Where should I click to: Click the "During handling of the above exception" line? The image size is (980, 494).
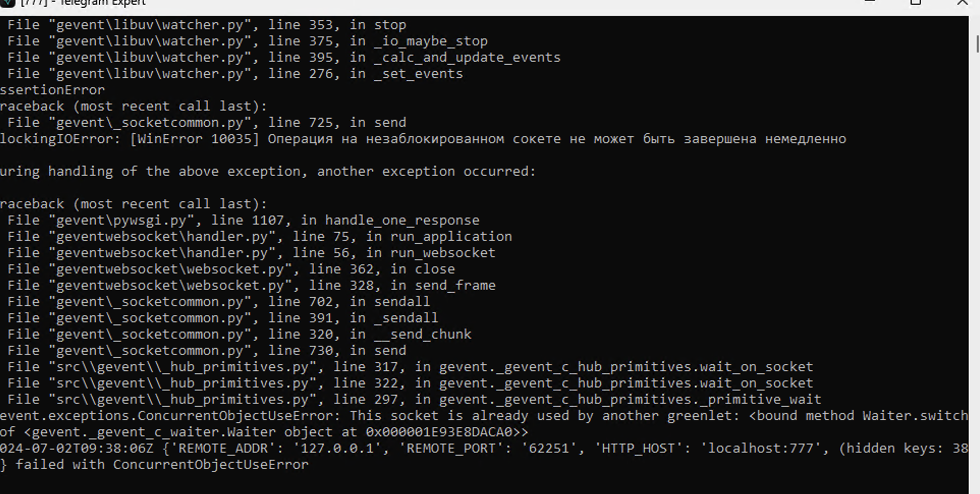coord(267,172)
